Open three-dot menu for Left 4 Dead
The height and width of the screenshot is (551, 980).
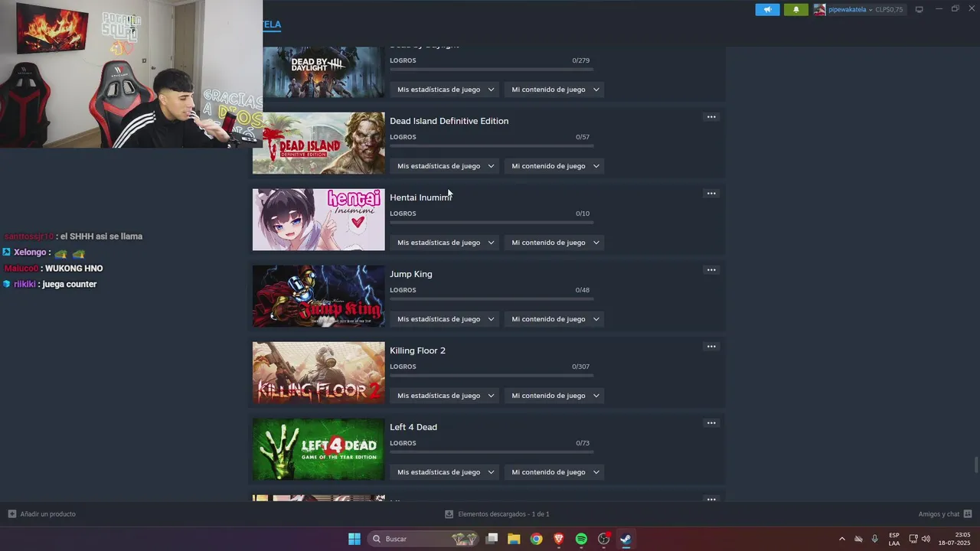point(711,423)
